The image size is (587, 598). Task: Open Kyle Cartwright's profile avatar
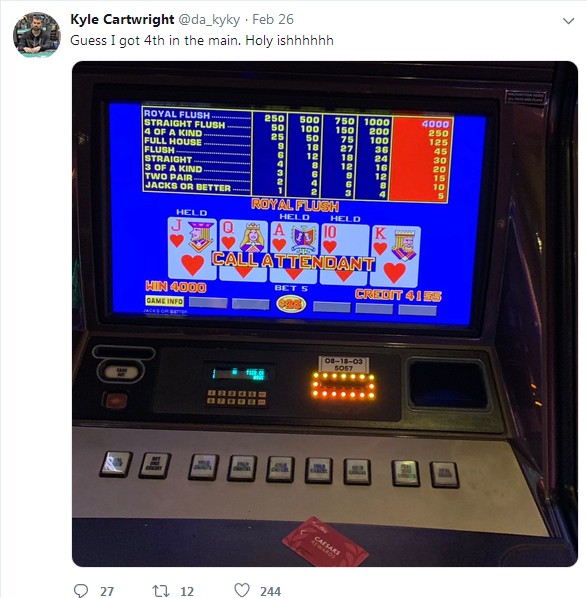(x=37, y=35)
